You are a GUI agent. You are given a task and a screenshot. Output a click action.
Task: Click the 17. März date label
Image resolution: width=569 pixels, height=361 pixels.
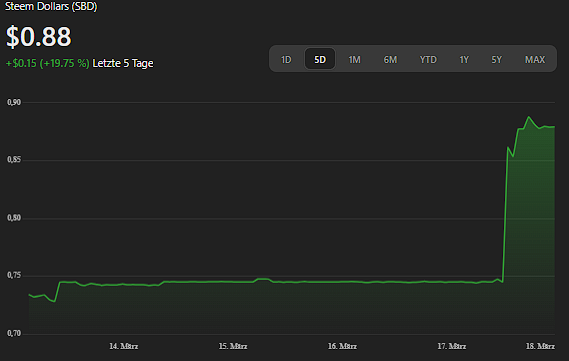point(451,346)
